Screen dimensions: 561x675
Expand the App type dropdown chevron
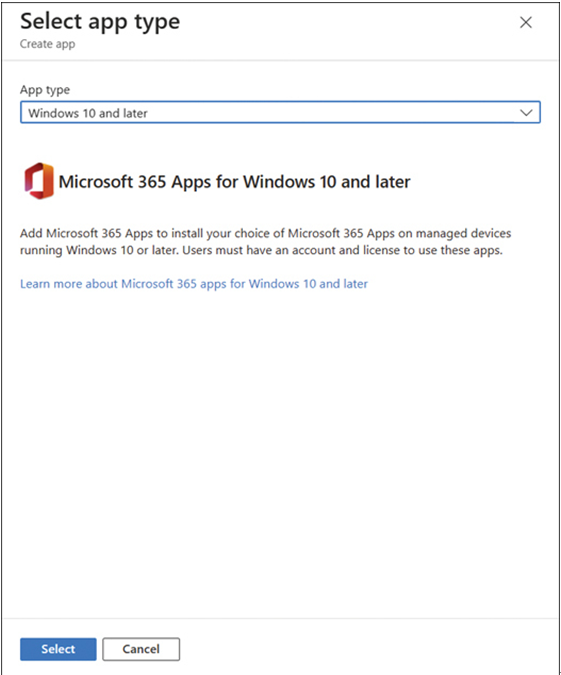point(526,113)
